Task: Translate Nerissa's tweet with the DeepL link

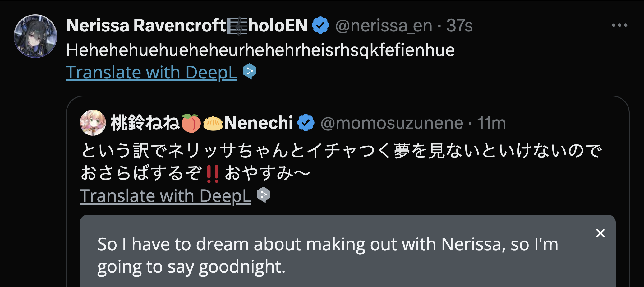Action: [x=151, y=72]
